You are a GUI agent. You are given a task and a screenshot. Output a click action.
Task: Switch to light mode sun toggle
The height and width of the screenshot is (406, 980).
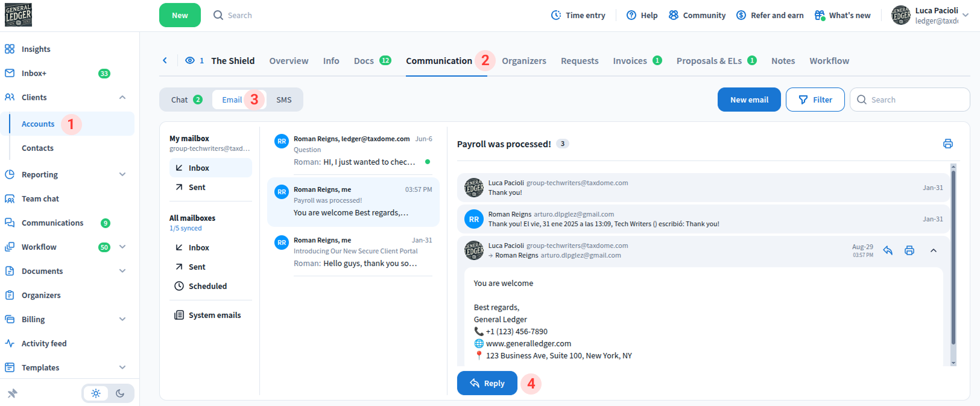[x=96, y=393]
